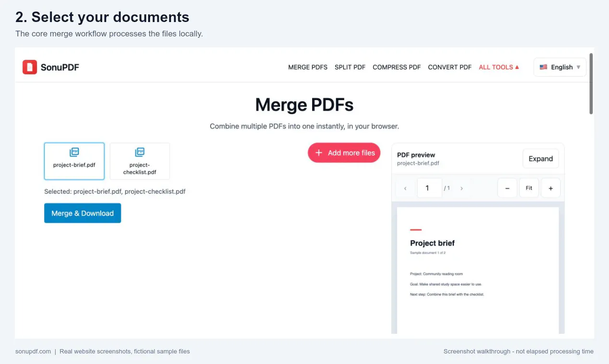Expand the PDF preview panel

540,159
